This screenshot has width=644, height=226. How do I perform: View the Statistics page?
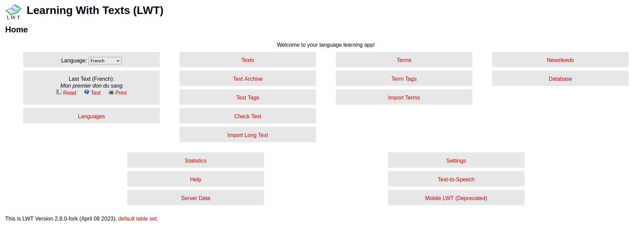195,161
